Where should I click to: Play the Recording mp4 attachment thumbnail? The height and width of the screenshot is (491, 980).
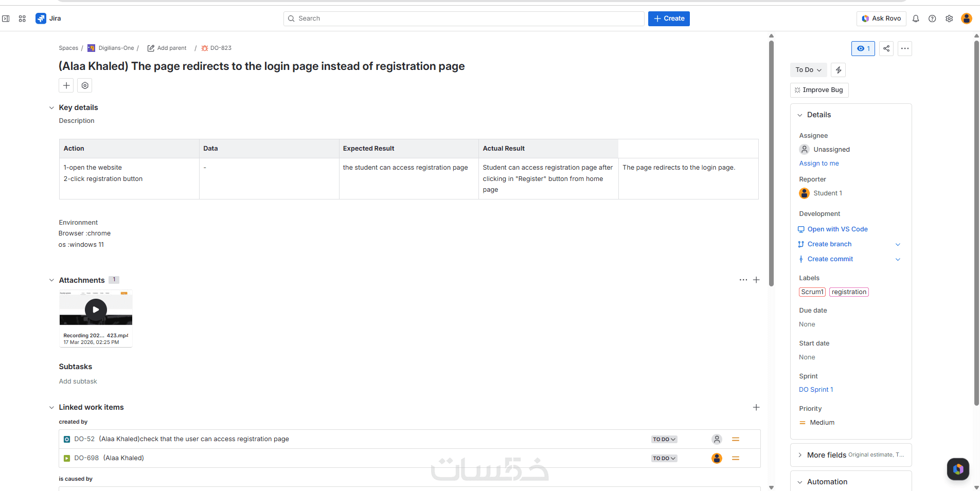point(96,310)
